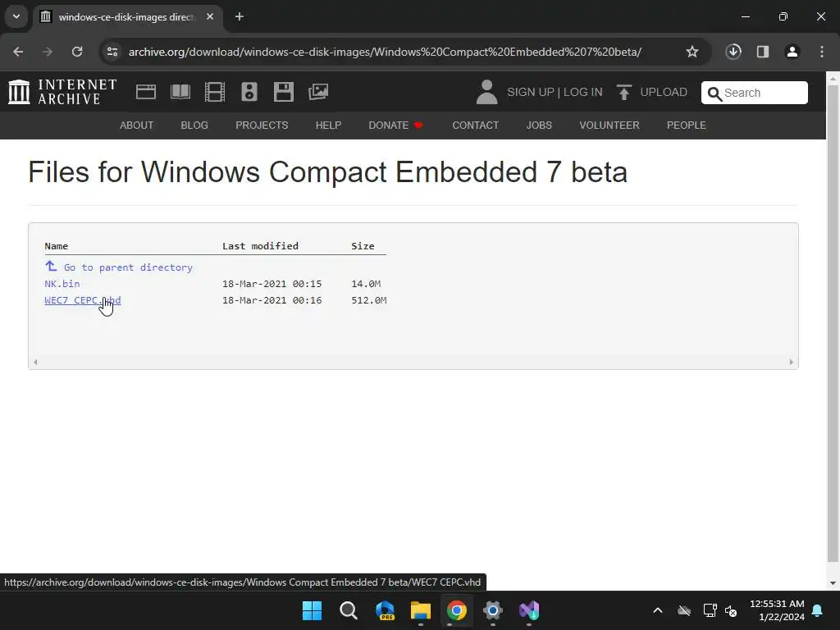This screenshot has width=840, height=630.
Task: Click the search magnifier icon in search box
Action: click(x=714, y=94)
